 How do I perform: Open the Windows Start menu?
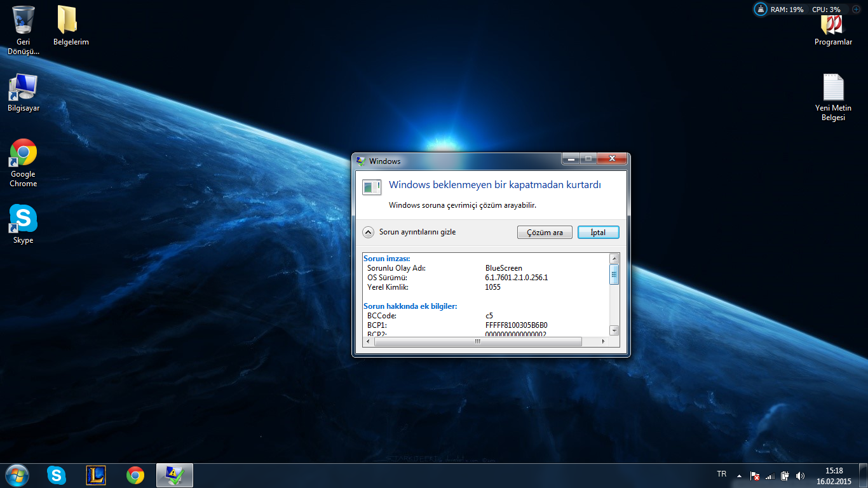tap(17, 475)
